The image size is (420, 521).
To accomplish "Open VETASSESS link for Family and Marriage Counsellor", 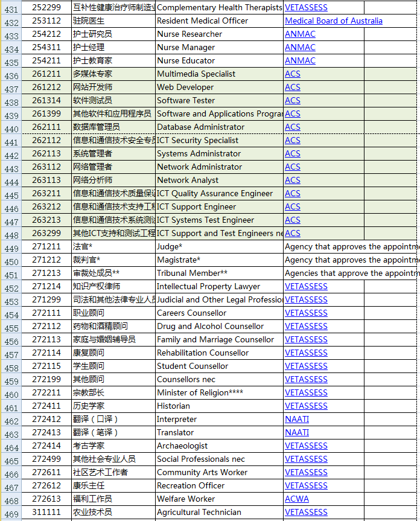I will point(306,339).
